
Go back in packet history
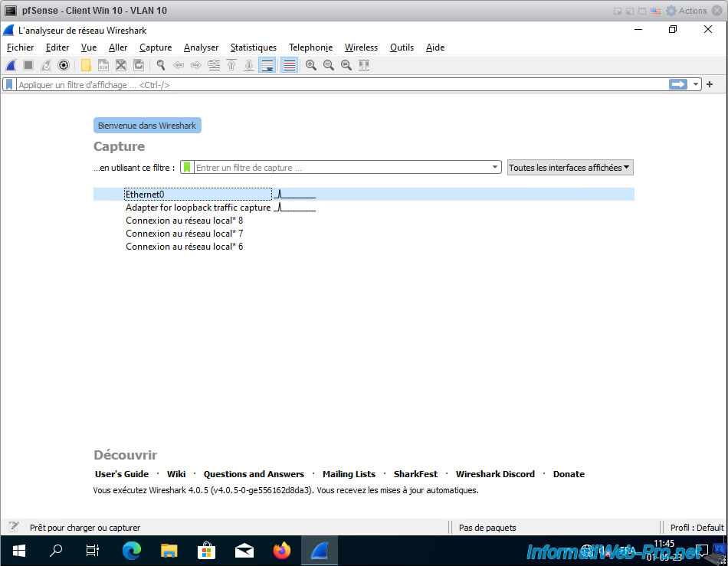tap(179, 65)
